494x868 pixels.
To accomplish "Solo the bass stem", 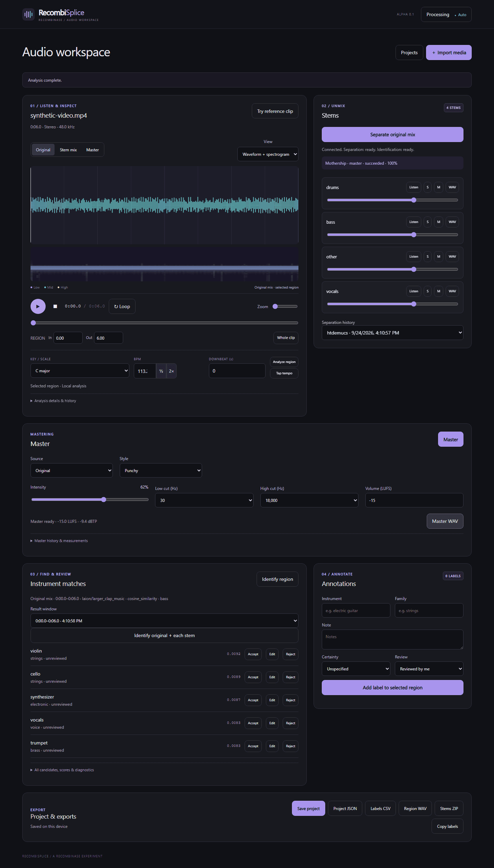I will click(427, 222).
